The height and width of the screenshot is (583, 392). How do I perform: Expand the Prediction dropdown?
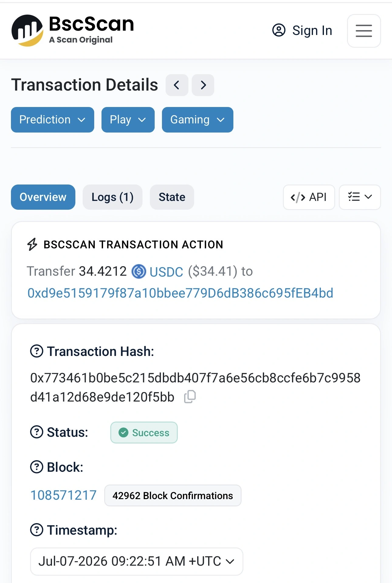click(x=53, y=120)
